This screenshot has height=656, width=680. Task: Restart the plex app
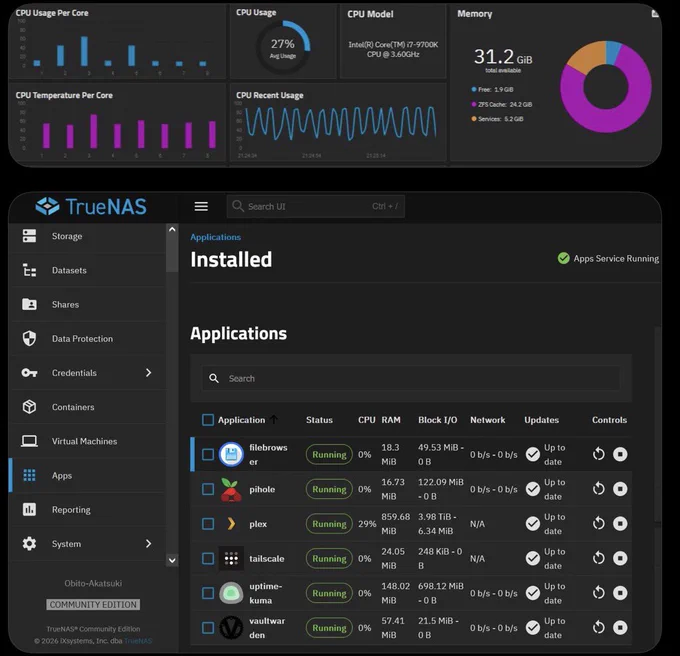[598, 523]
